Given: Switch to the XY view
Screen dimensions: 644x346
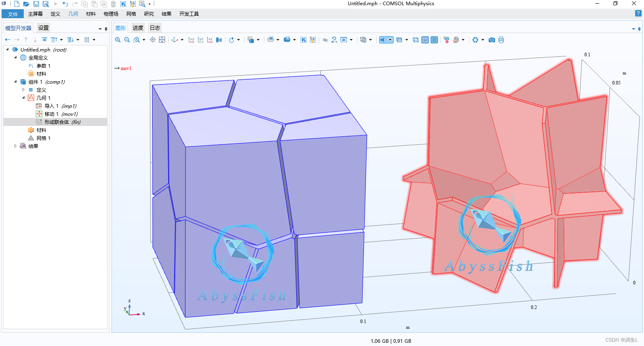Looking at the screenshot, I should click(191, 40).
